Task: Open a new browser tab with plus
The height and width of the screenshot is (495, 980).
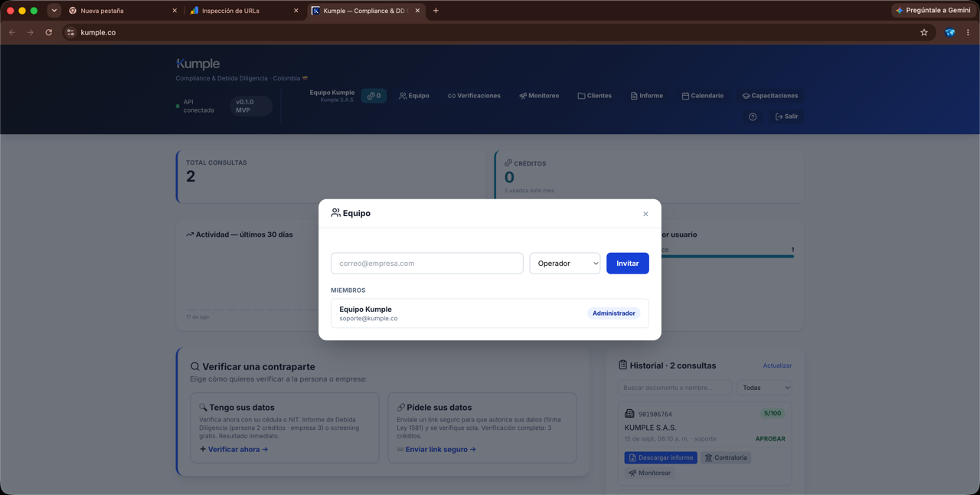Action: [436, 11]
